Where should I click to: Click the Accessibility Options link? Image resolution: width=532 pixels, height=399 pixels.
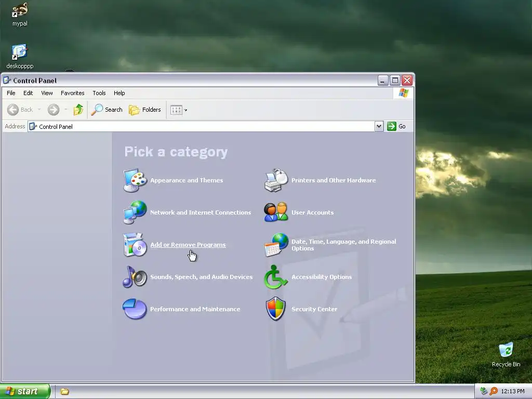322,277
